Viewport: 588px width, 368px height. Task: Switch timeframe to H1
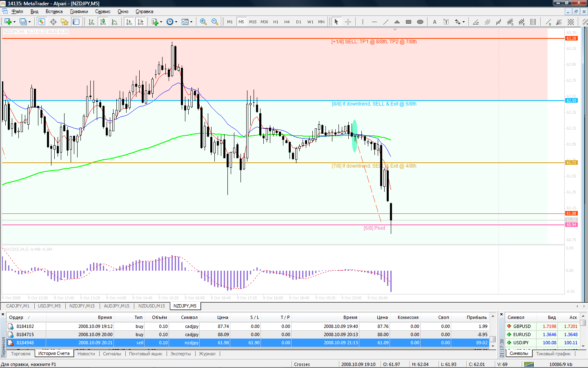pyautogui.click(x=276, y=22)
